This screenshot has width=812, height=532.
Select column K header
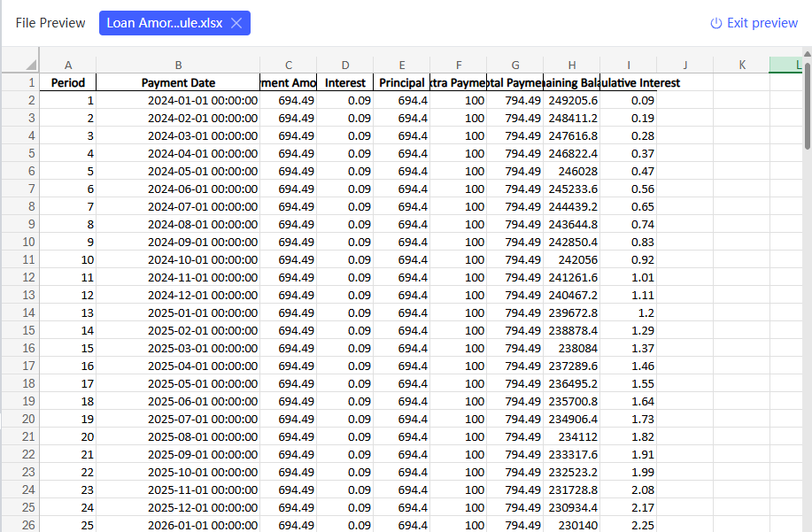(x=741, y=65)
